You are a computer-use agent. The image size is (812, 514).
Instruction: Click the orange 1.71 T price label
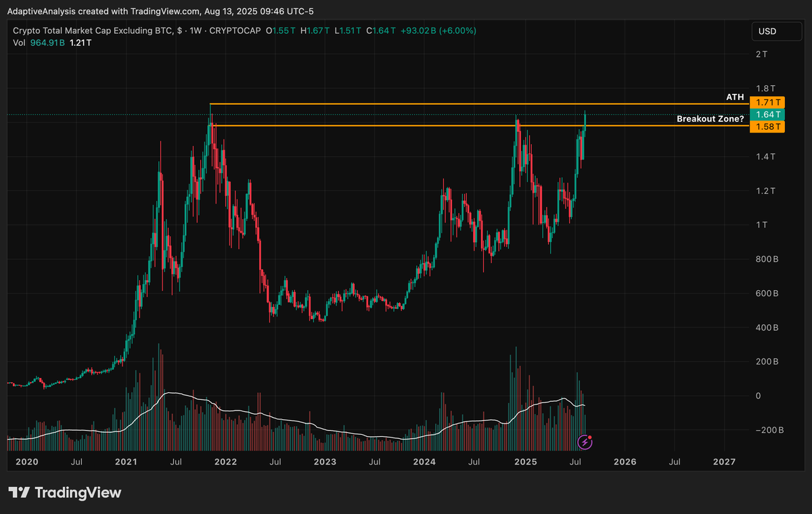[767, 103]
